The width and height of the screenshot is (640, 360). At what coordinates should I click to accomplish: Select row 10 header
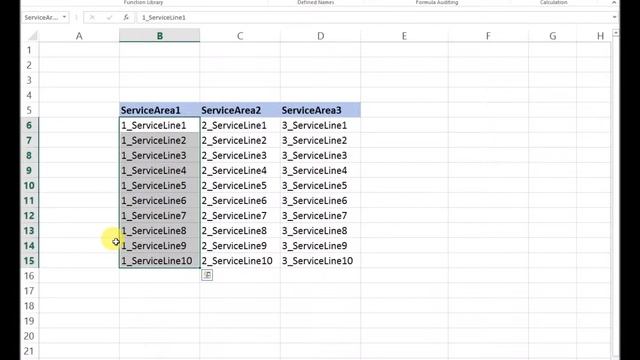[x=29, y=186]
